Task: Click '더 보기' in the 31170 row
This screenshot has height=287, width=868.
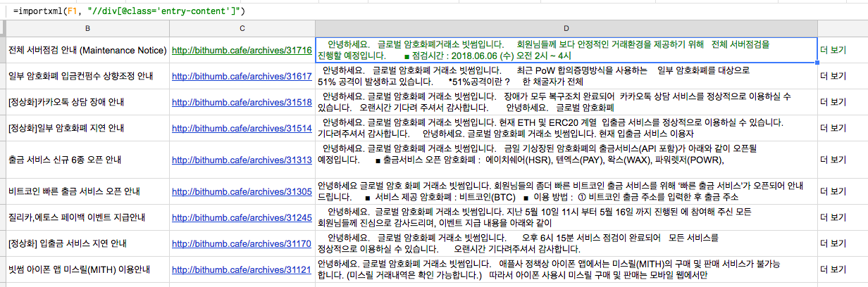Action: pyautogui.click(x=833, y=243)
